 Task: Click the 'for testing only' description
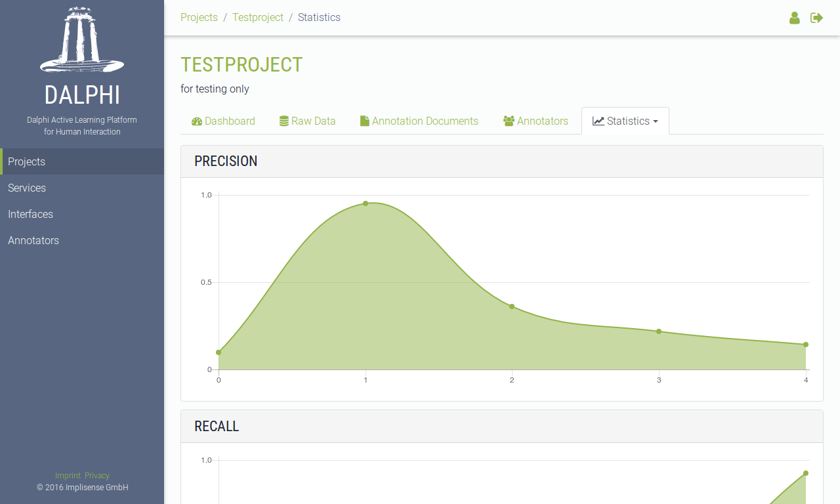[x=215, y=89]
